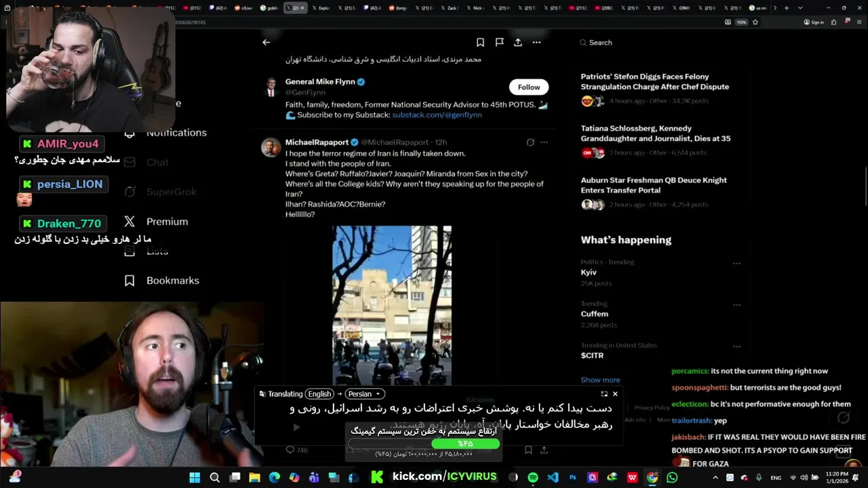Open options for the Kyiv trend
868x488 pixels.
(737, 264)
